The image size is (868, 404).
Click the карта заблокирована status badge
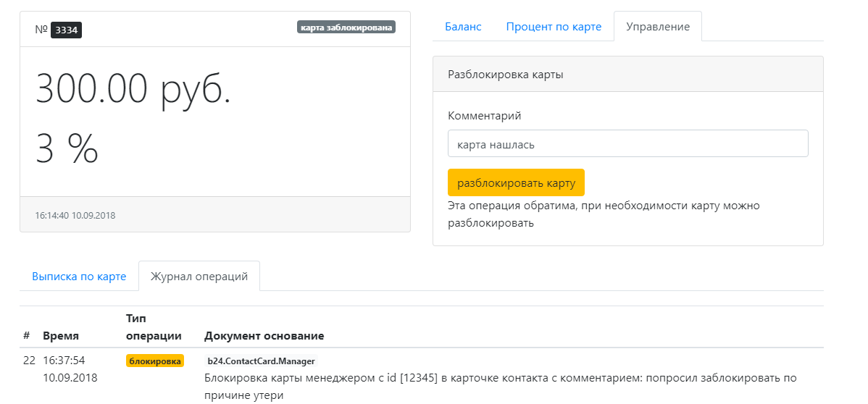[346, 28]
